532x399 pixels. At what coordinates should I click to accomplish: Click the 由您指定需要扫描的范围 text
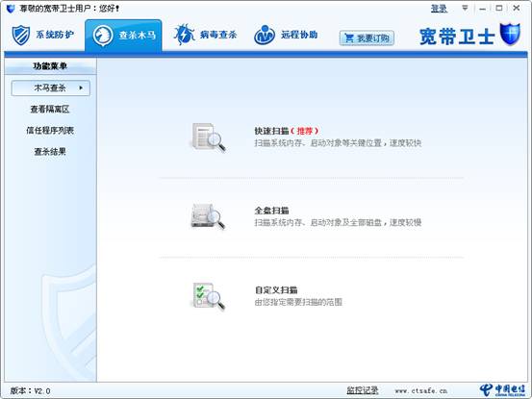click(298, 302)
